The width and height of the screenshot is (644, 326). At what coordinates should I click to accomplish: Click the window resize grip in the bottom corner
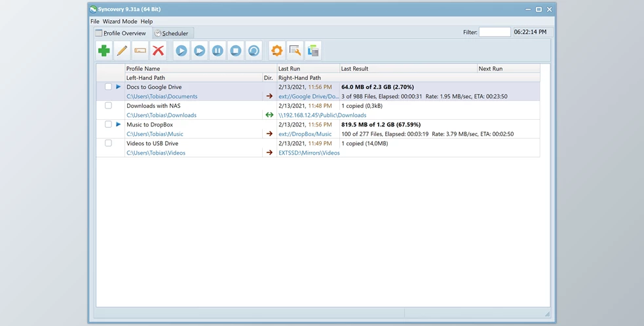[x=547, y=314]
